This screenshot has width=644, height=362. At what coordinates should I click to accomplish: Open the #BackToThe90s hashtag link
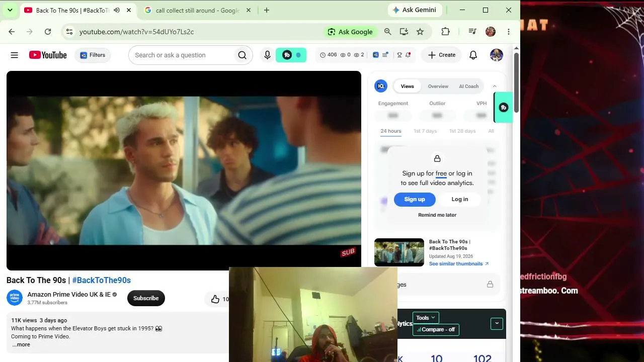click(x=102, y=281)
